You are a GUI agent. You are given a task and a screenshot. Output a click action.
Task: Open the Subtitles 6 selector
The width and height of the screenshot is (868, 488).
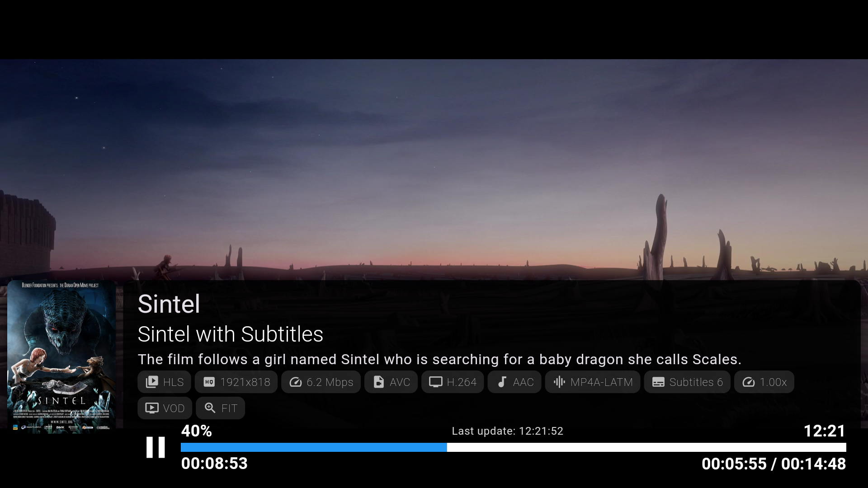(x=687, y=382)
